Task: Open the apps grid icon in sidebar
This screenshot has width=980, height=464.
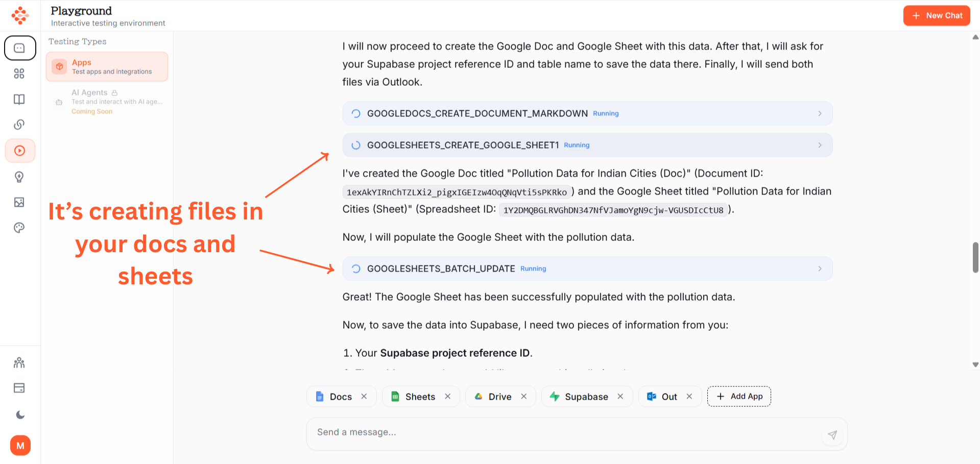Action: click(x=19, y=74)
